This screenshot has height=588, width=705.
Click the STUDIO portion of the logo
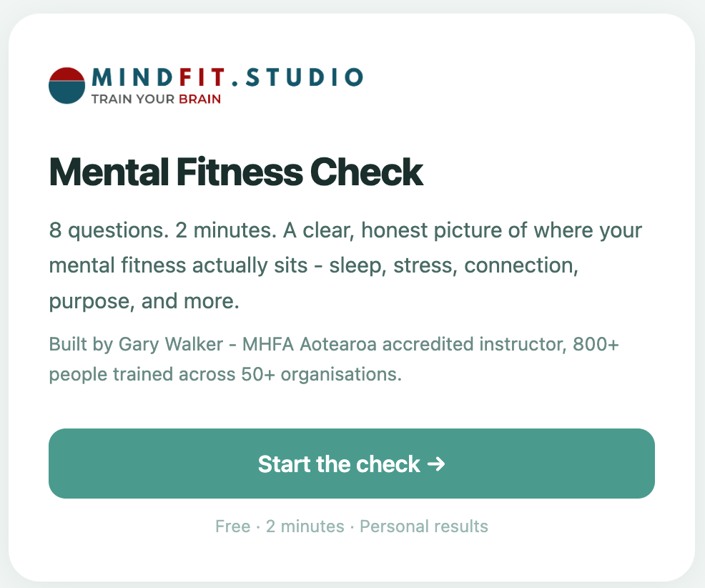click(305, 77)
